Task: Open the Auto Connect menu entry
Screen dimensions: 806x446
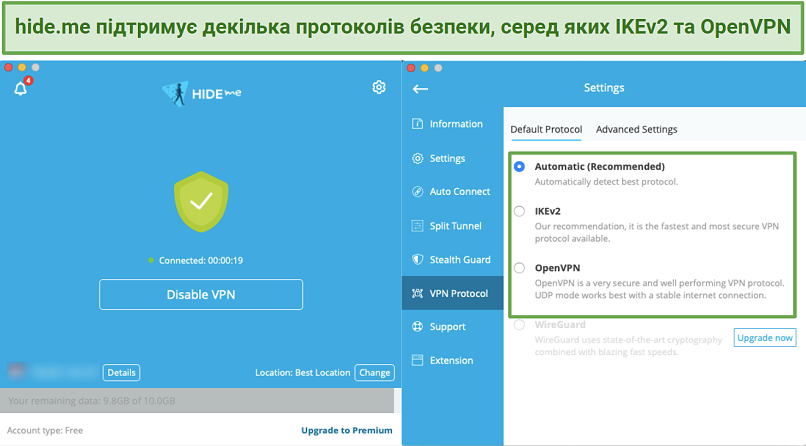Action: click(x=452, y=192)
